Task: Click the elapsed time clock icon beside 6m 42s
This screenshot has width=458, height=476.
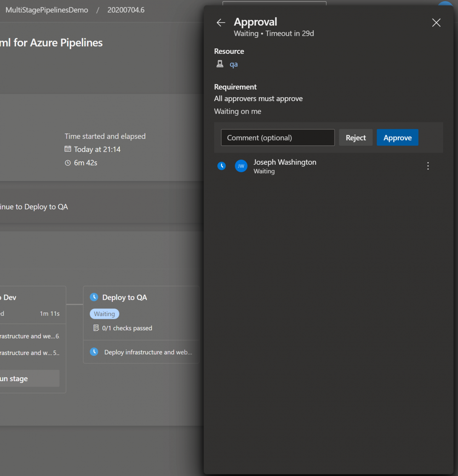Action: 68,162
